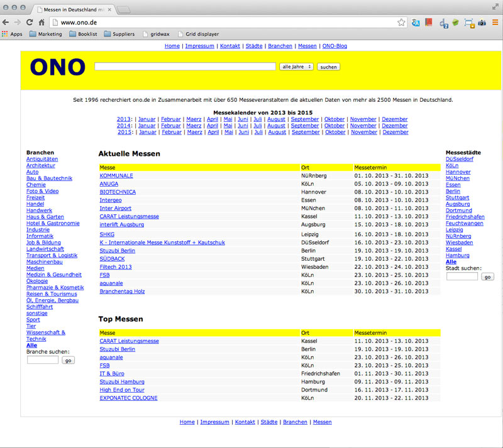Open Städte in the top navigation
503x448 pixels.
[254, 46]
